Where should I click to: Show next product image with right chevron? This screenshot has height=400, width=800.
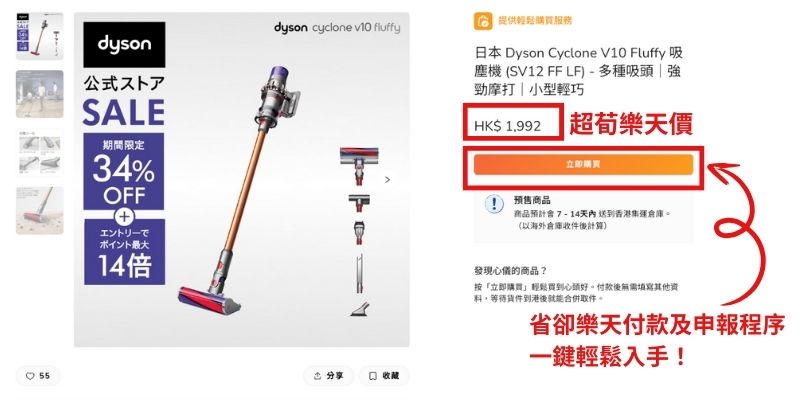(x=387, y=180)
